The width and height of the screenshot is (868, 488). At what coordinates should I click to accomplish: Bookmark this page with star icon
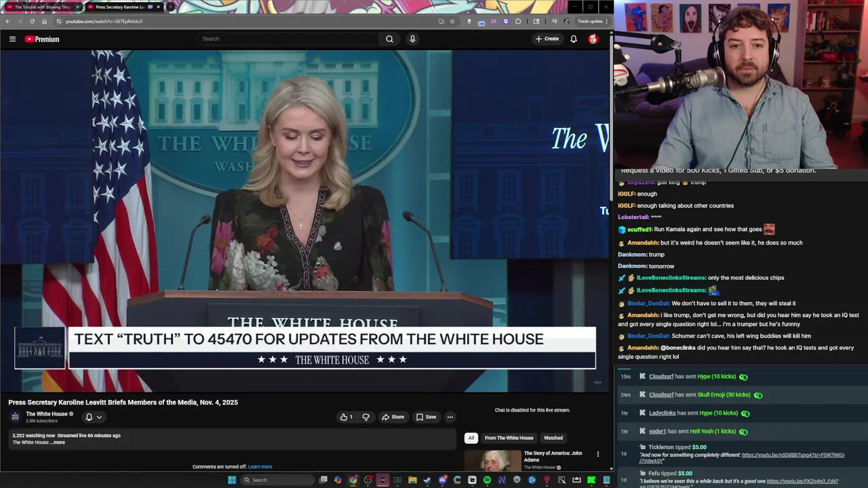coord(452,21)
